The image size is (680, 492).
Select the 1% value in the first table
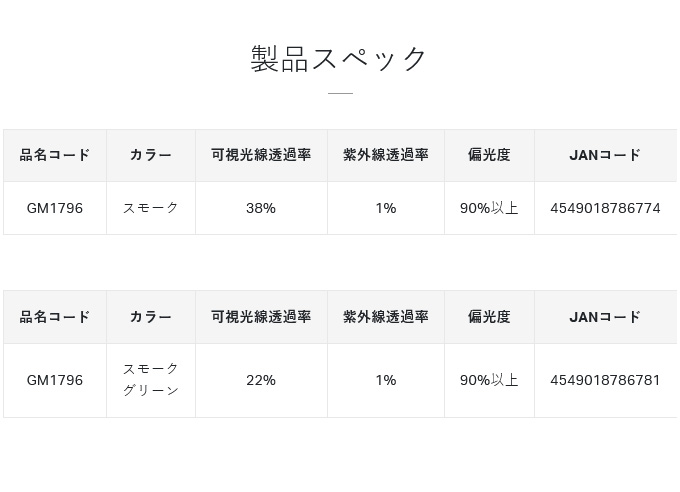click(x=386, y=208)
